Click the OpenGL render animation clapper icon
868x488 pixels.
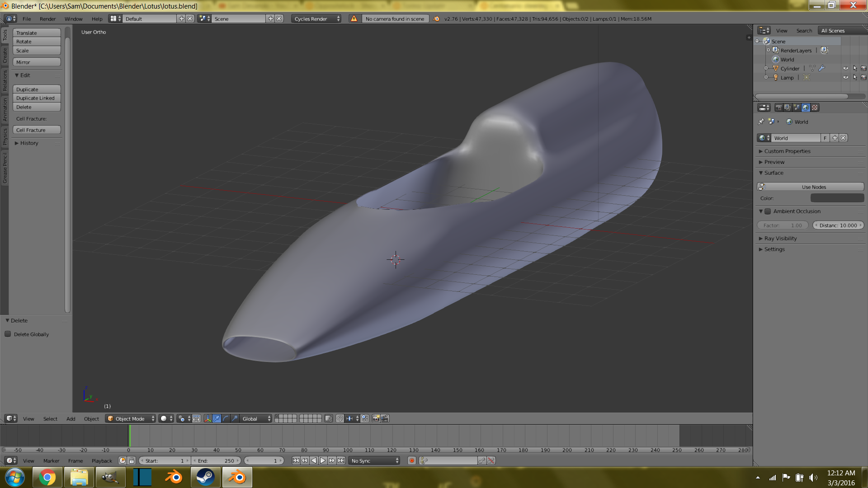[385, 418]
